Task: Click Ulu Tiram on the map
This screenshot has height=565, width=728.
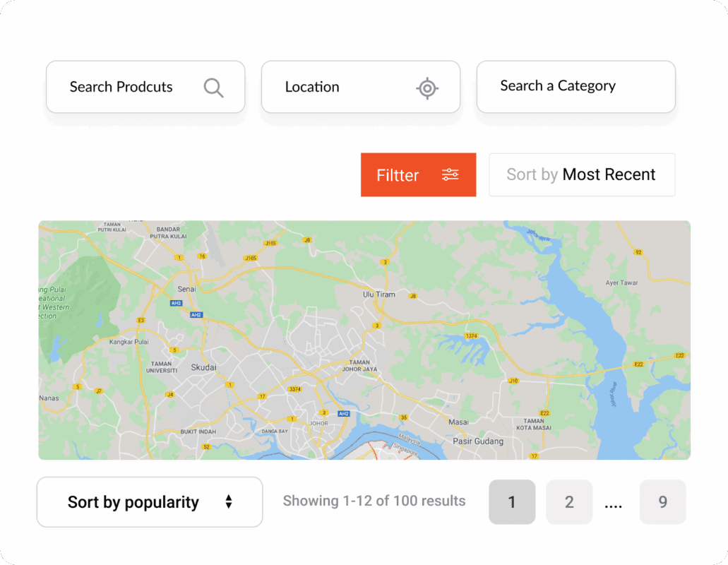Action: click(378, 295)
